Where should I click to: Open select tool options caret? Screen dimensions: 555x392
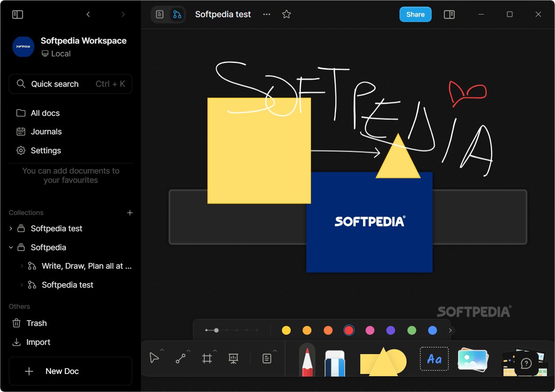point(162,351)
